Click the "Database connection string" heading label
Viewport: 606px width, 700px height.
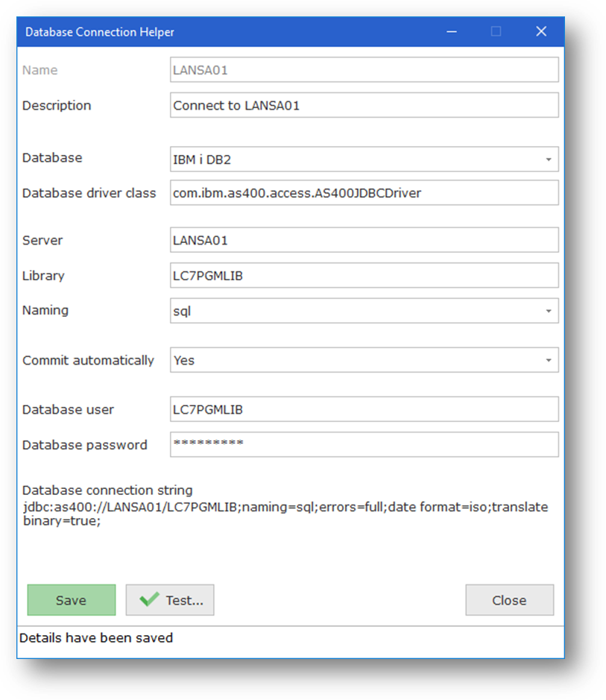pyautogui.click(x=107, y=491)
